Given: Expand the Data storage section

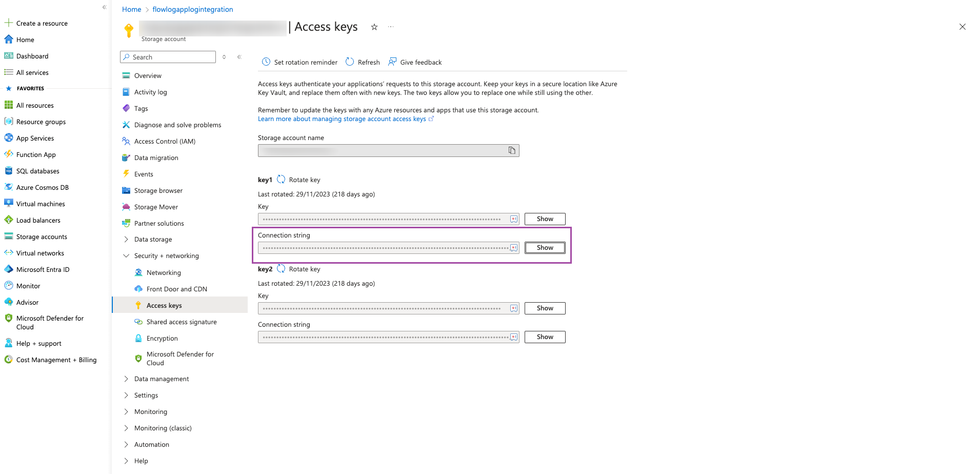Looking at the screenshot, I should pyautogui.click(x=153, y=239).
